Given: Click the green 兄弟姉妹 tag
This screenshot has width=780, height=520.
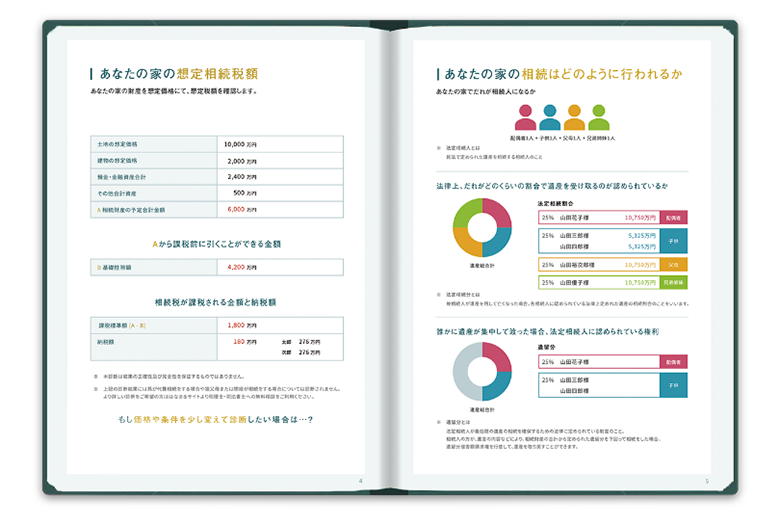Looking at the screenshot, I should [674, 283].
